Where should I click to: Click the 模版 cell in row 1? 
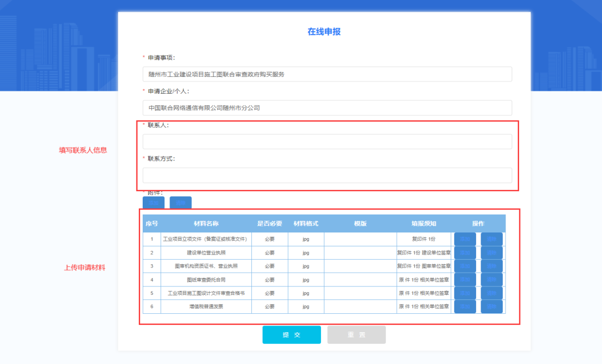[360, 239]
